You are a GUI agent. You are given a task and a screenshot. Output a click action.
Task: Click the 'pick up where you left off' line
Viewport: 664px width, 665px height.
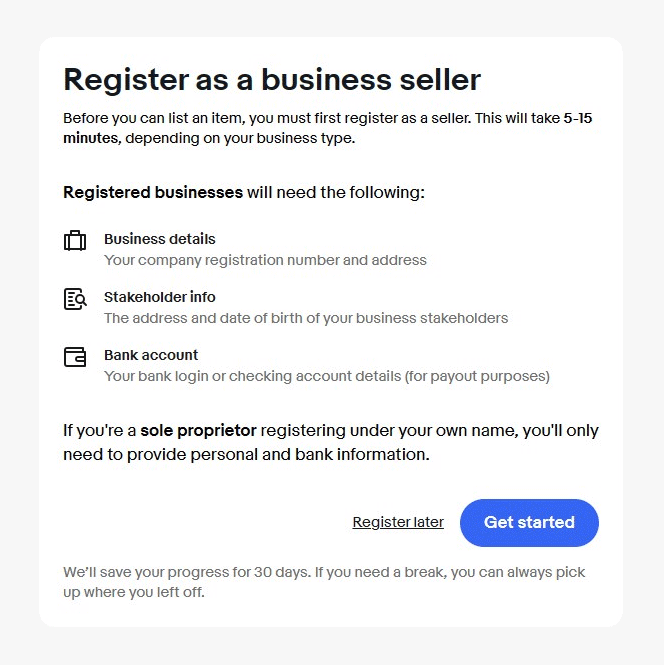(x=140, y=591)
